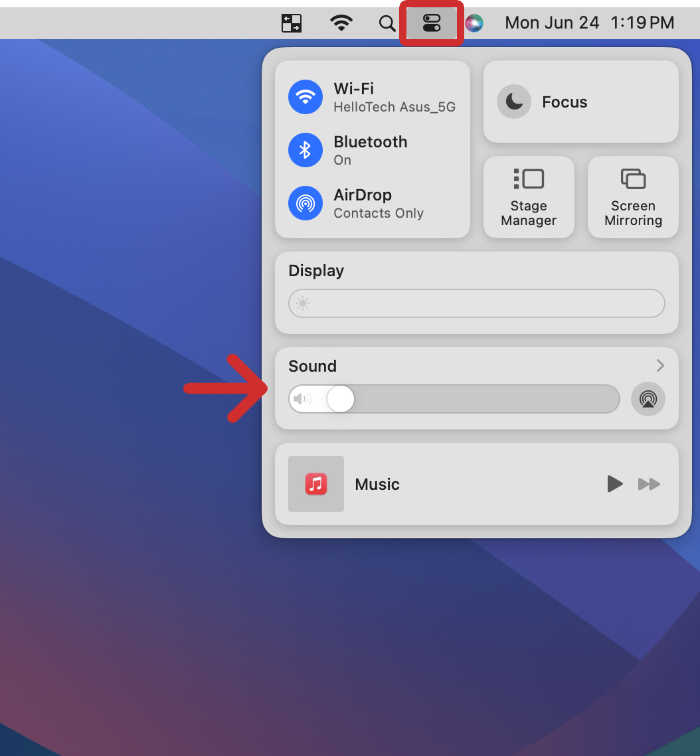Expand Sound options via chevron
This screenshot has height=756, width=700.
[x=659, y=366]
